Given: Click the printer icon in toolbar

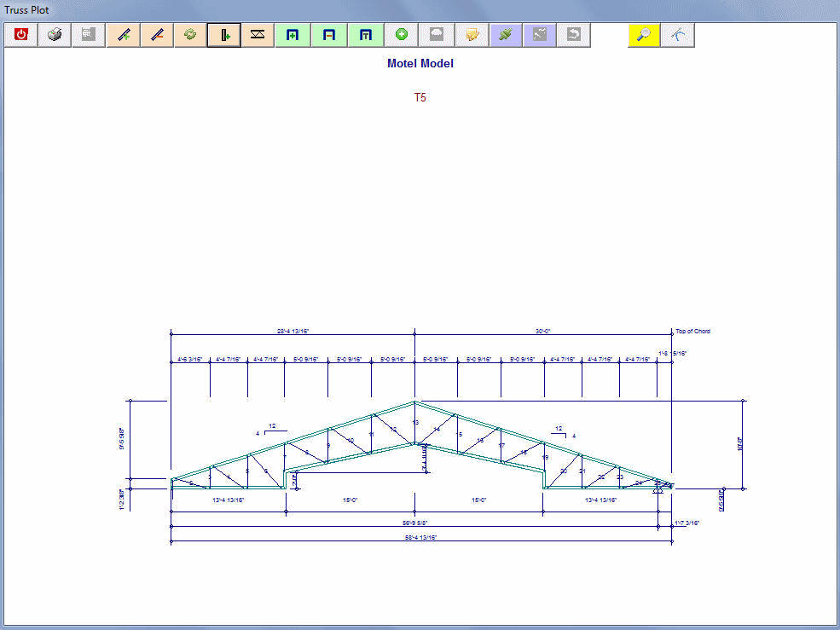Looking at the screenshot, I should pos(55,35).
